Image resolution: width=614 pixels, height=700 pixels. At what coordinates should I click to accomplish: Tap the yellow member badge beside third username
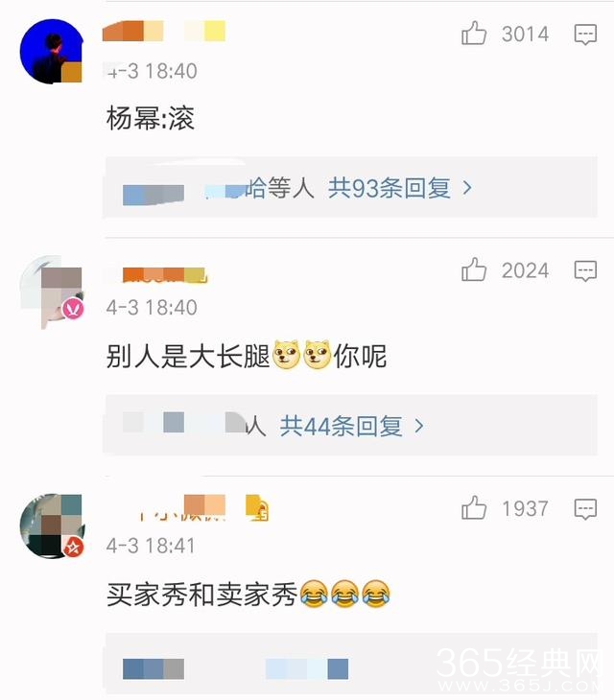pyautogui.click(x=257, y=507)
